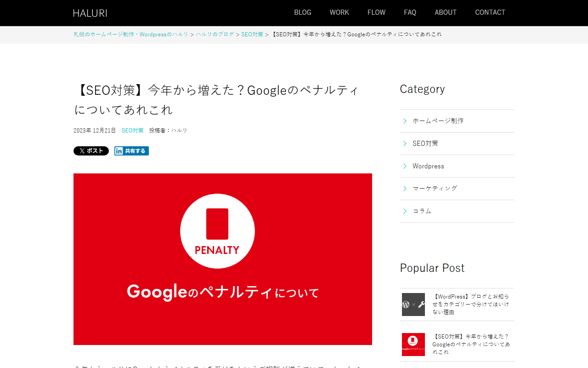The height and width of the screenshot is (368, 588).
Task: Visit the ABOUT page
Action: point(446,12)
